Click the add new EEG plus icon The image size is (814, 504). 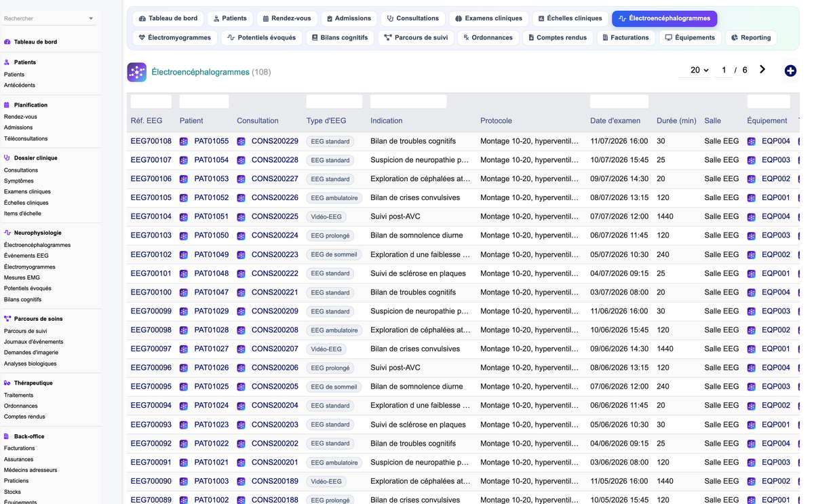[790, 71]
